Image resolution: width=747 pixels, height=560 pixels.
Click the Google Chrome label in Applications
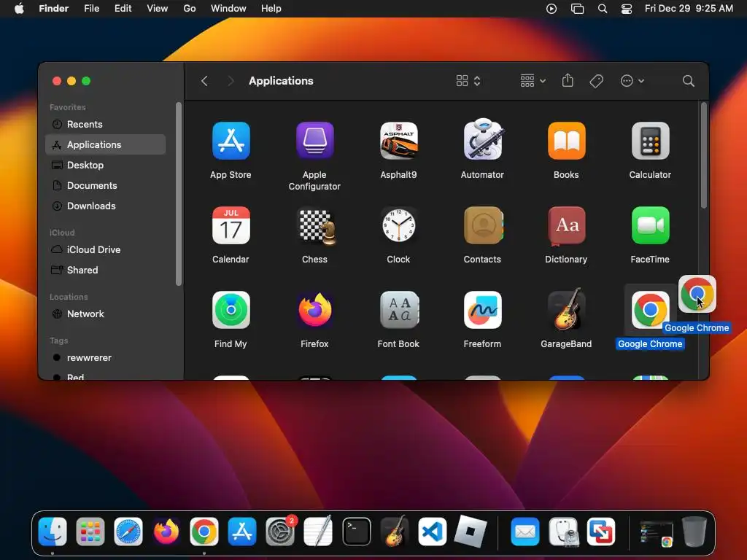(650, 344)
